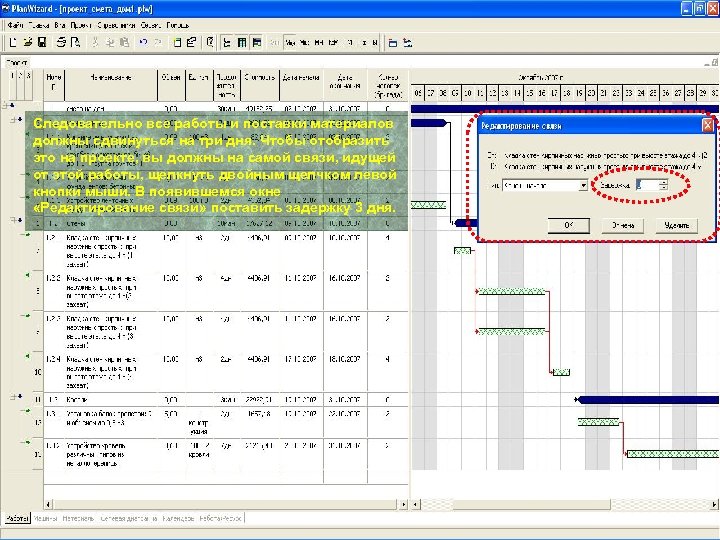Click the New project toolbar icon

click(13, 42)
